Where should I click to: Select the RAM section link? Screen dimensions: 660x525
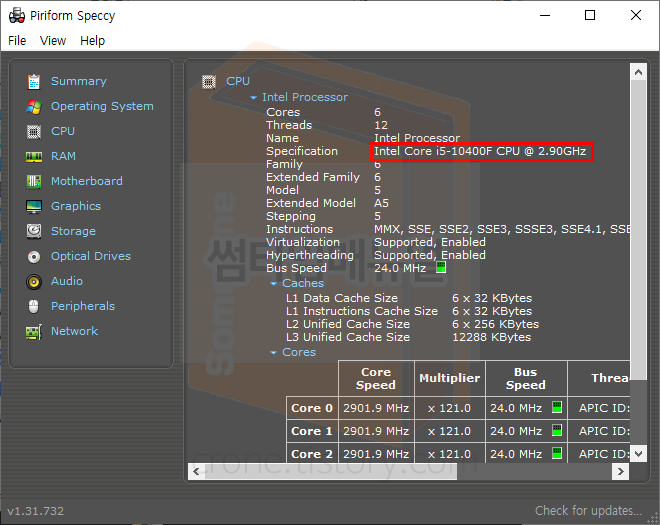click(63, 156)
